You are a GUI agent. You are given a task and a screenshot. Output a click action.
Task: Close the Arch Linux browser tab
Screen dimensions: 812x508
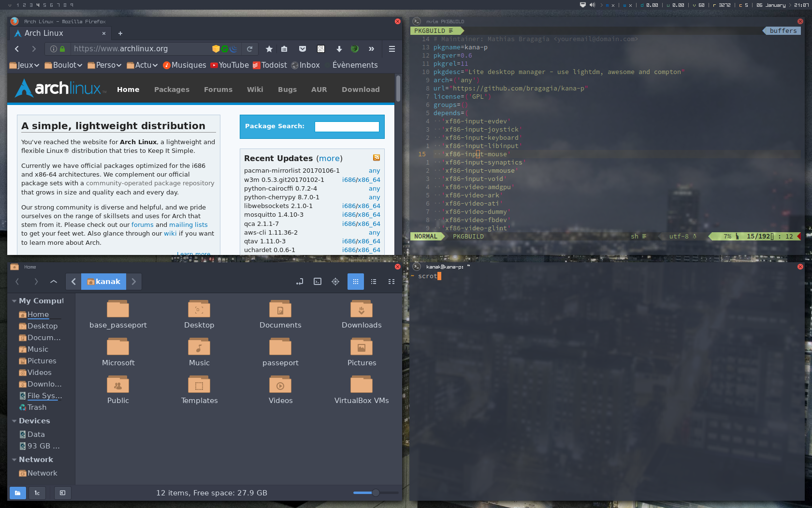click(x=103, y=33)
